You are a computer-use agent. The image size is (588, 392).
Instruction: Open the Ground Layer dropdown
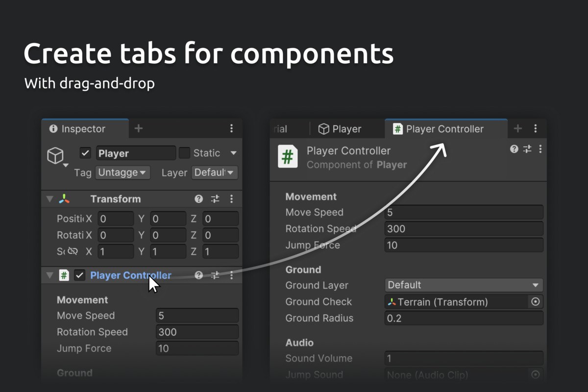tap(464, 285)
